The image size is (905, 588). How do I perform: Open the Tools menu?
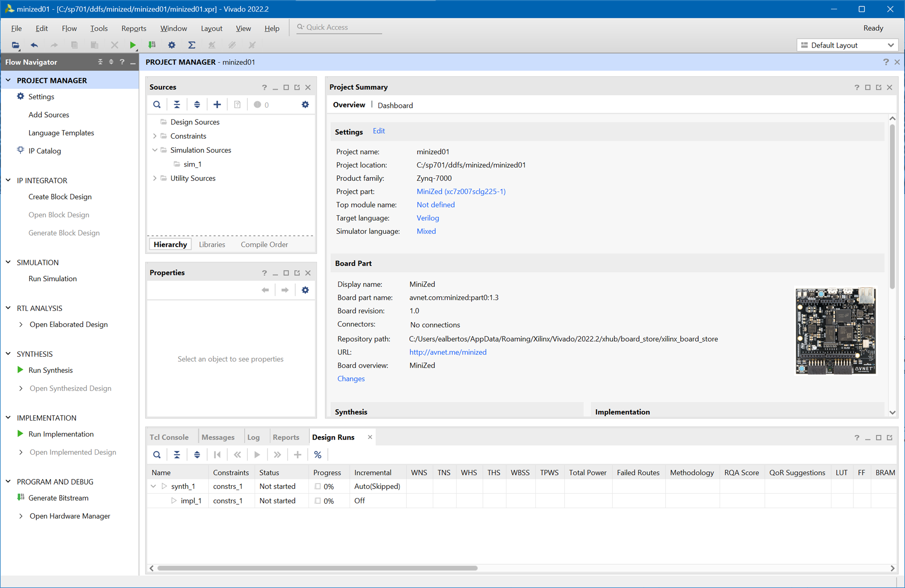[99, 28]
